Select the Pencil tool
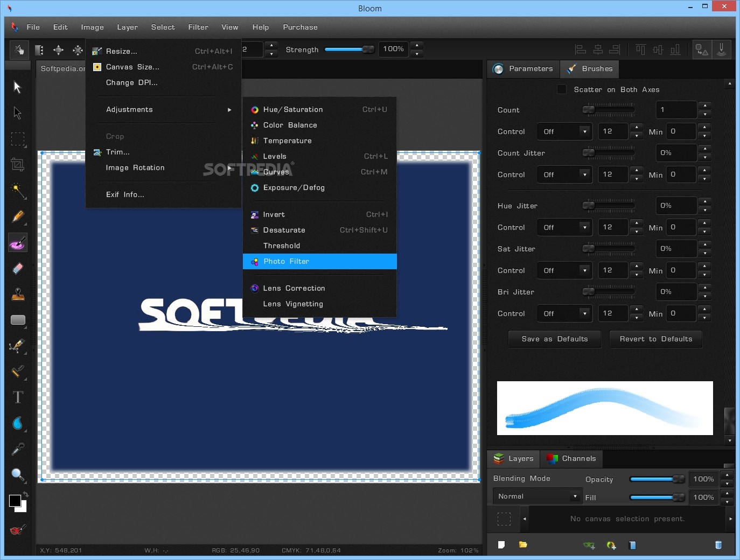Image resolution: width=740 pixels, height=560 pixels. pos(18,216)
